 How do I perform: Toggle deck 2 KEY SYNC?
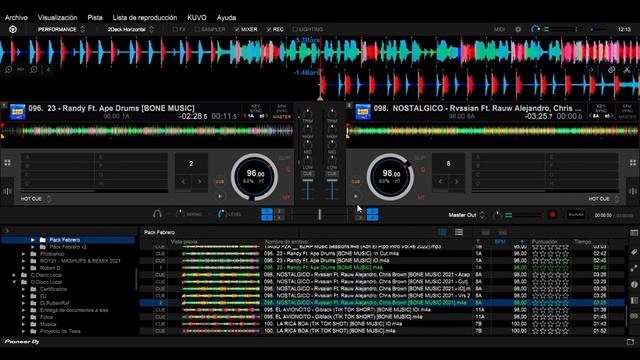[x=601, y=109]
